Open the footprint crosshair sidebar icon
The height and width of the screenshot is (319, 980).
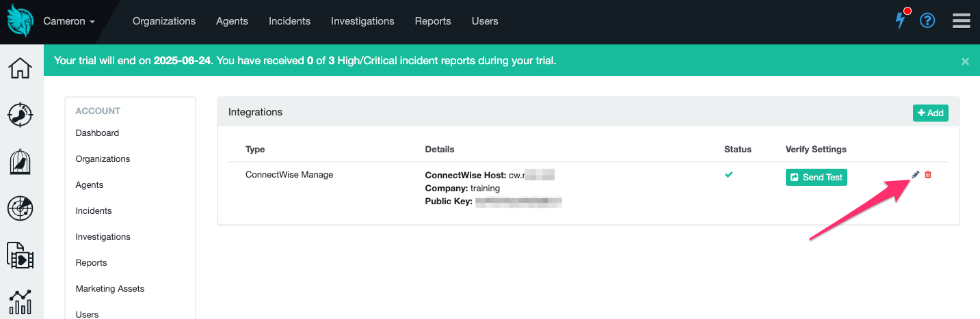pos(20,114)
